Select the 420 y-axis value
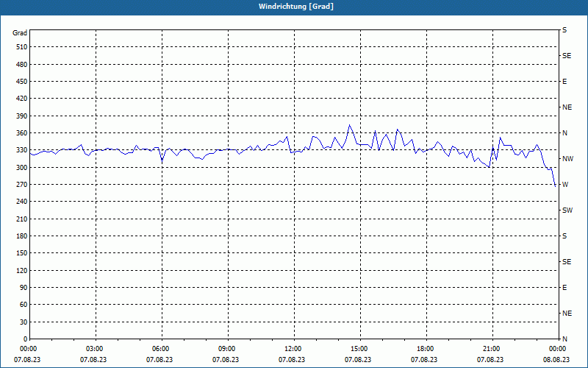This screenshot has height=368, width=588. pos(22,99)
